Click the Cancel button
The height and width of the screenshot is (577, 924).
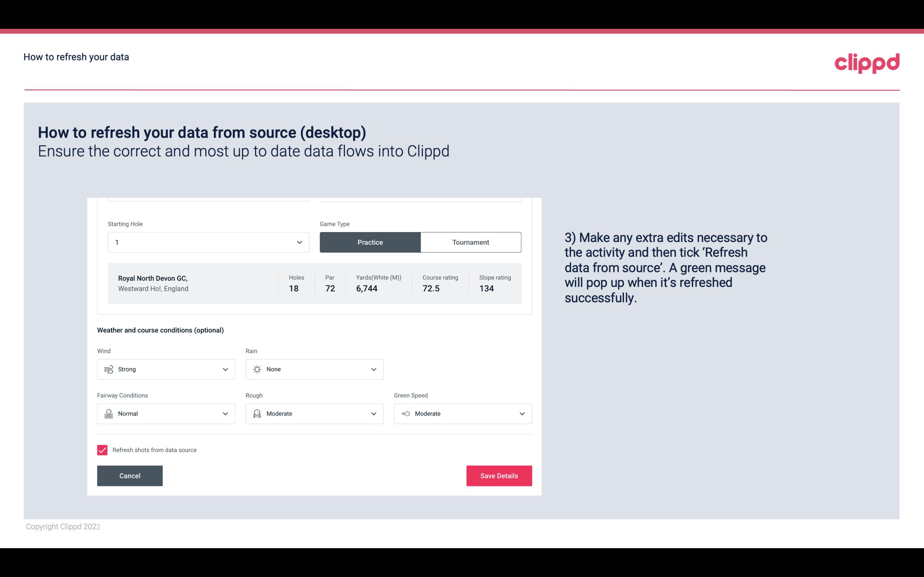[x=130, y=475]
